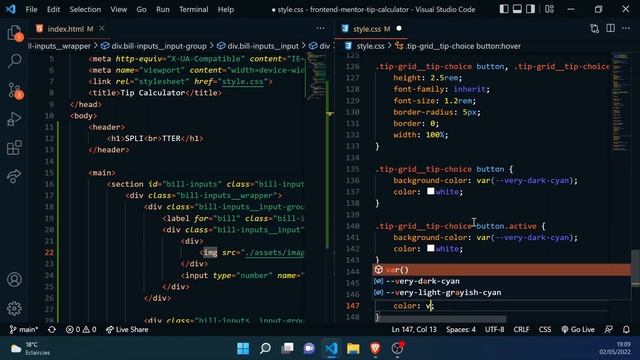Click the white color swatch on line 137
The height and width of the screenshot is (360, 640).
[x=431, y=191]
